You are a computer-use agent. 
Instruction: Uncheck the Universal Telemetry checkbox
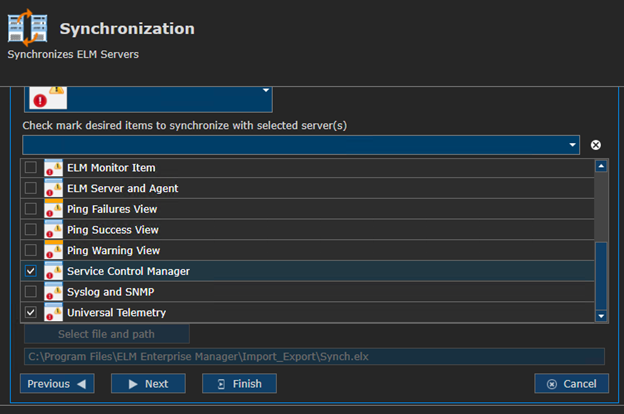pyautogui.click(x=31, y=312)
